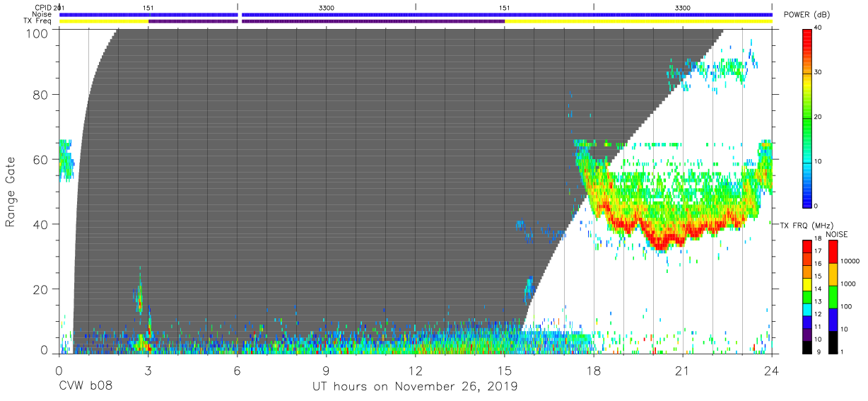Click the cyan segment of TX FRQ legend
The height and width of the screenshot is (401, 868).
[807, 308]
